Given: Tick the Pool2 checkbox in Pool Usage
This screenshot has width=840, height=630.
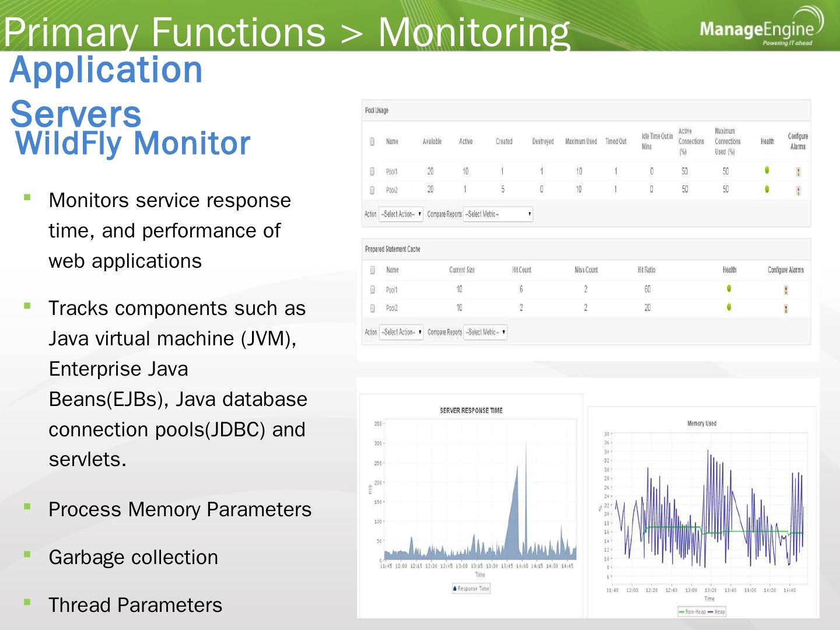Looking at the screenshot, I should click(x=372, y=190).
